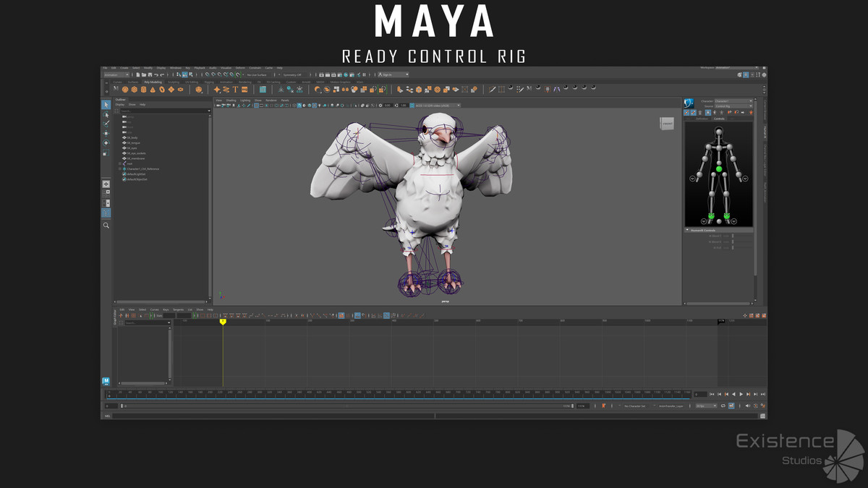Toggle the head effector on HumanIK figure

[719, 131]
